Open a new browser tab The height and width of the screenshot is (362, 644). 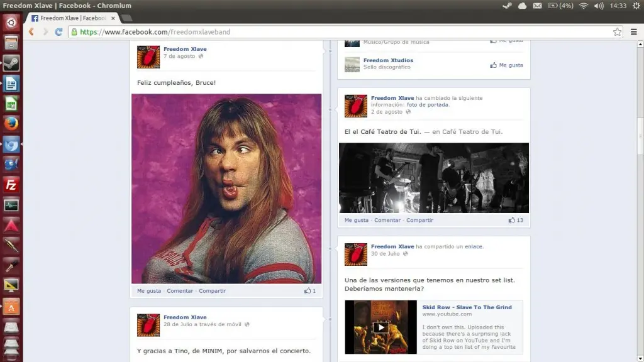click(x=127, y=18)
